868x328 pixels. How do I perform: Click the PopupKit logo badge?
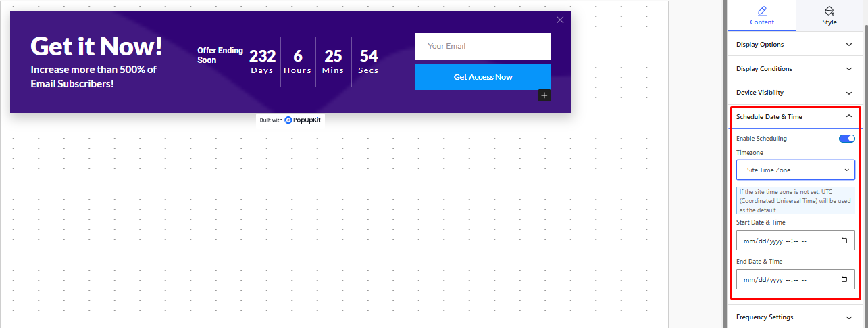[290, 120]
